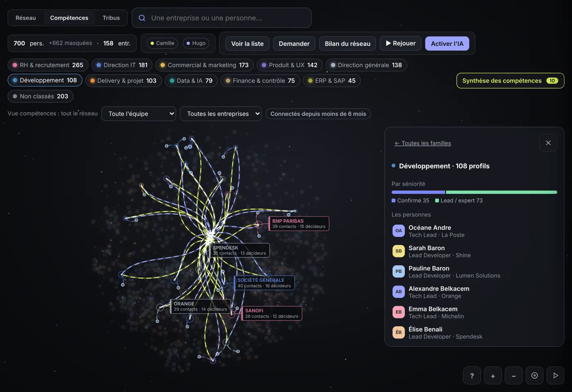Activate AI with Activer l'IA
Screen dimensions: 572x392
(447, 44)
